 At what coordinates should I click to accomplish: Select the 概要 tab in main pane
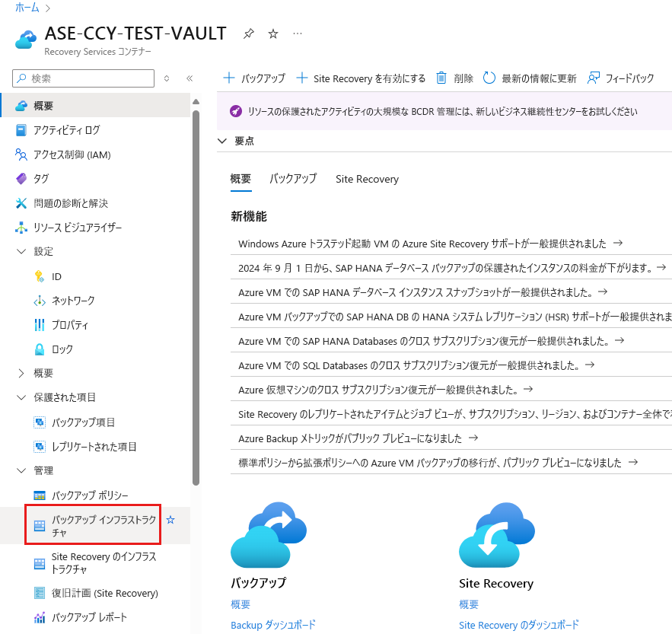coord(240,179)
